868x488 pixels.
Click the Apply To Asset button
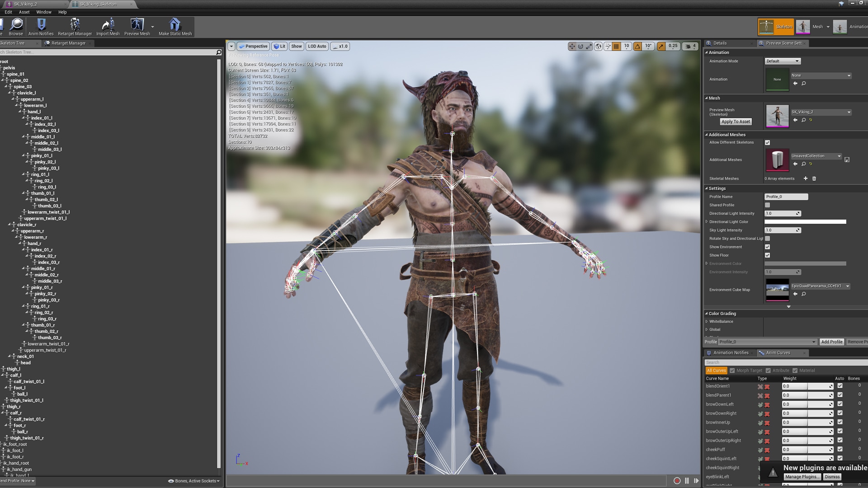coord(736,122)
